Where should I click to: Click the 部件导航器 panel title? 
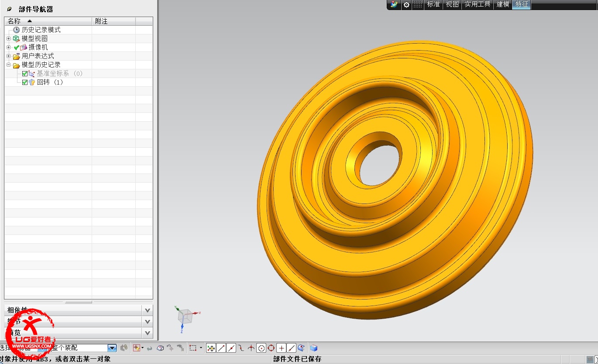[x=36, y=9]
